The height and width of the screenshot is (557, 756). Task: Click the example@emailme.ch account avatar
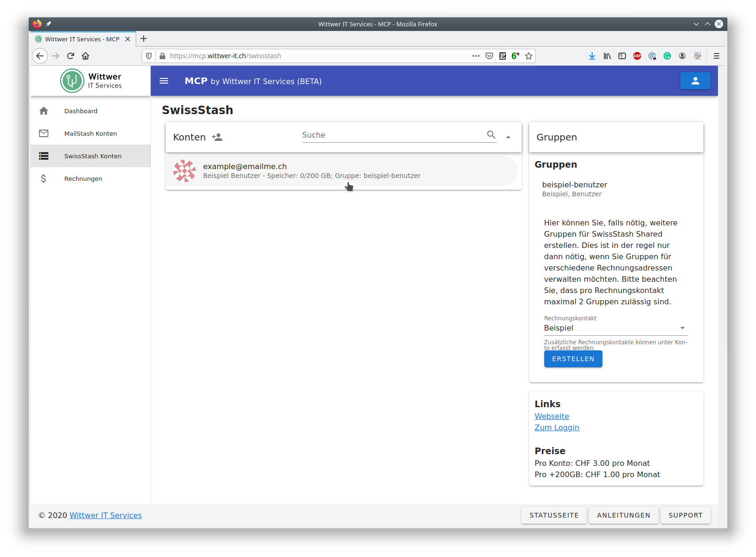[185, 171]
